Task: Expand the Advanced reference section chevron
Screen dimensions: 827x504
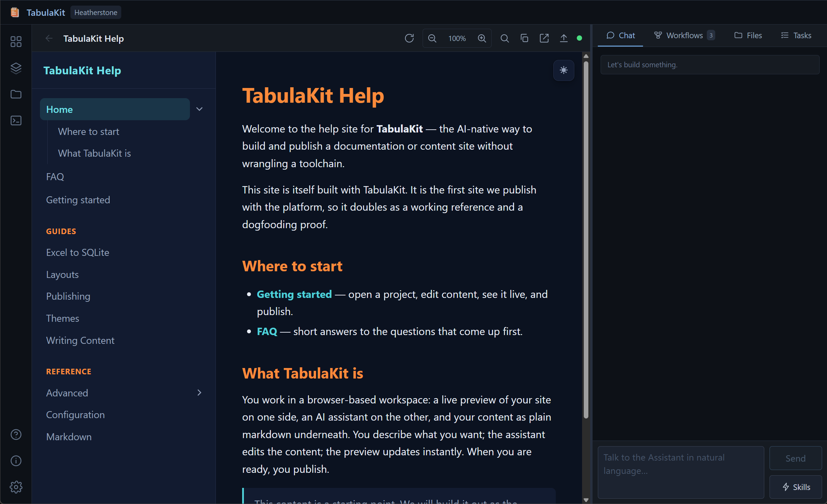Action: click(x=199, y=393)
